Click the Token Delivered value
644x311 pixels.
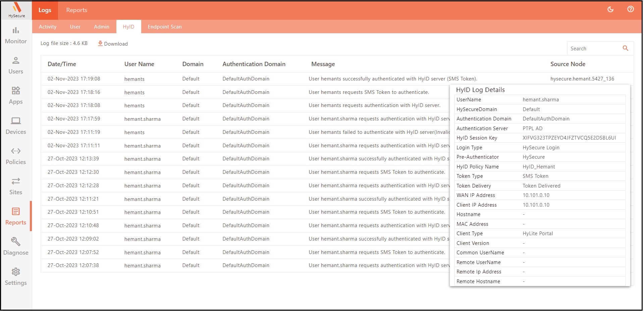pos(541,186)
